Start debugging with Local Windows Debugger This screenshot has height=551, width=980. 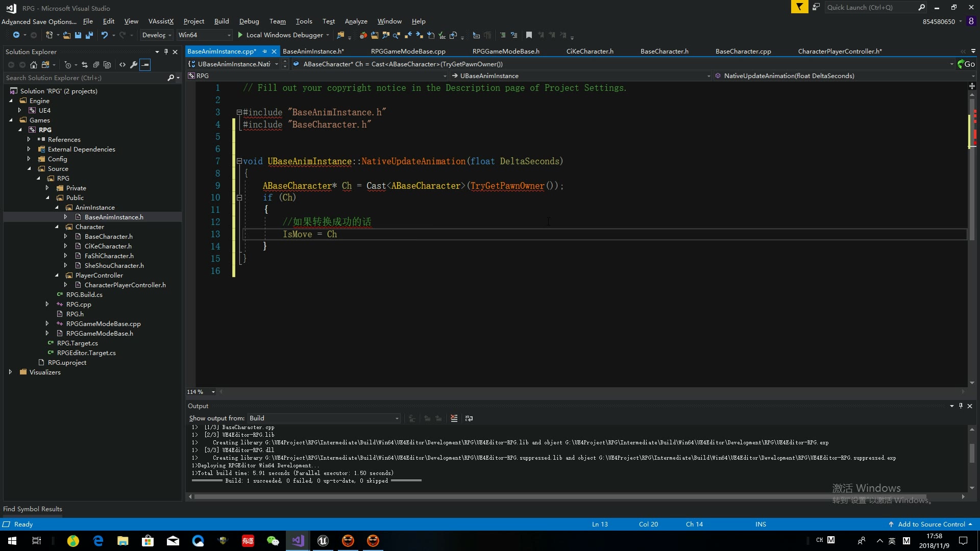(283, 35)
